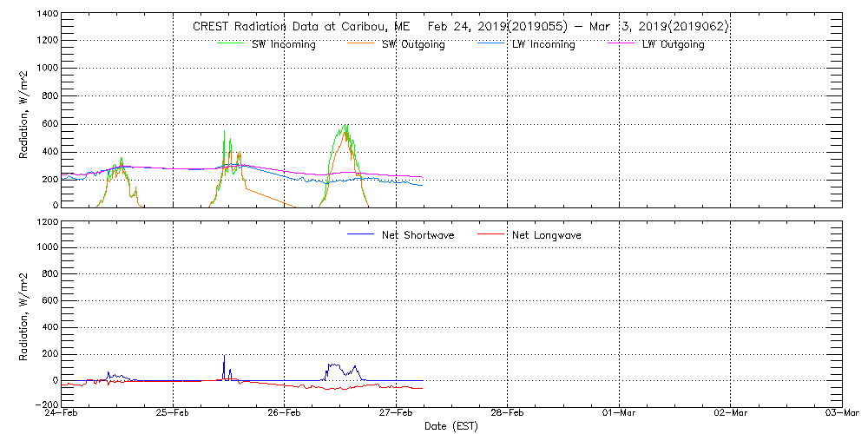Click the blue line sample beside Net Shortwave
The width and height of the screenshot is (868, 434).
pos(360,234)
